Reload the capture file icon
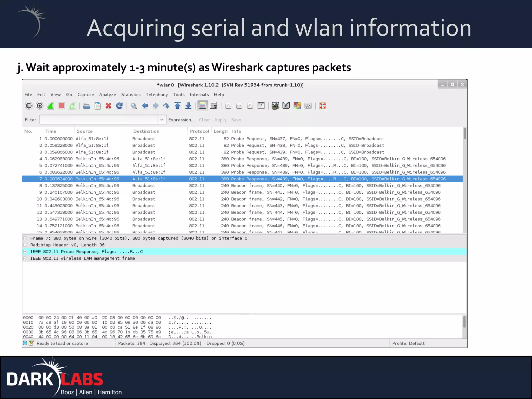The height and width of the screenshot is (399, 532). tap(119, 106)
